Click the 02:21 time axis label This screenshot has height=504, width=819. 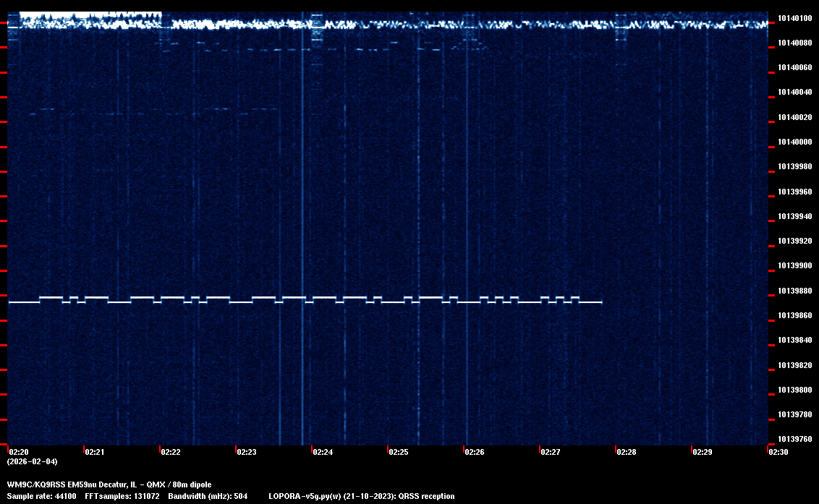pos(94,452)
